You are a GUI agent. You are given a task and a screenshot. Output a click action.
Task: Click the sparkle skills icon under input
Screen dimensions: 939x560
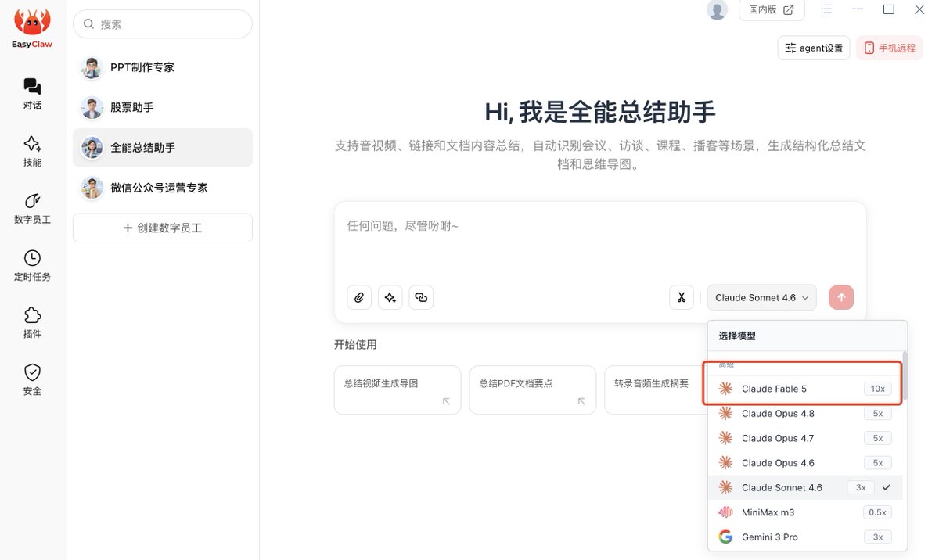pyautogui.click(x=390, y=297)
